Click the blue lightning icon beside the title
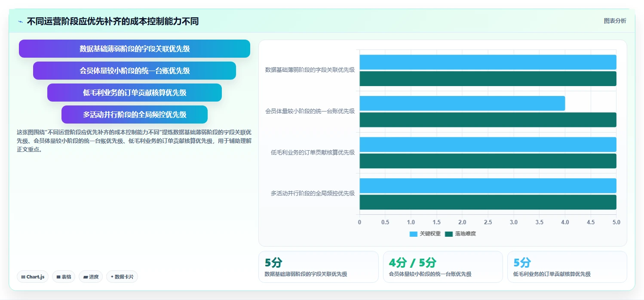The width and height of the screenshot is (644, 300). (x=21, y=22)
